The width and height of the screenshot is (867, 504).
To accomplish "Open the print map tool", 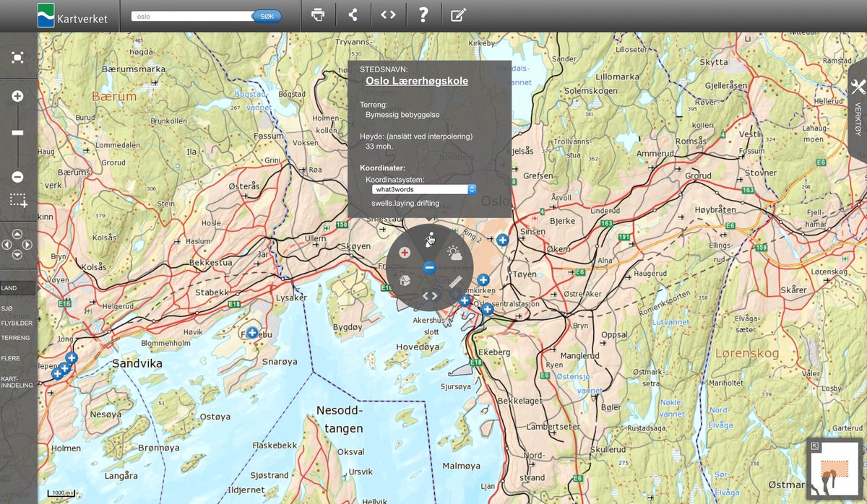I will click(318, 15).
